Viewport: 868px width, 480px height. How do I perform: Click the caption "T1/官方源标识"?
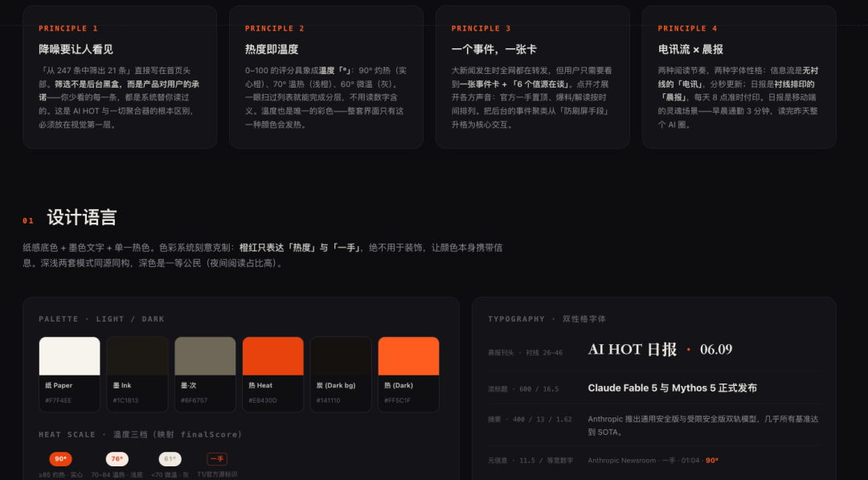(217, 474)
